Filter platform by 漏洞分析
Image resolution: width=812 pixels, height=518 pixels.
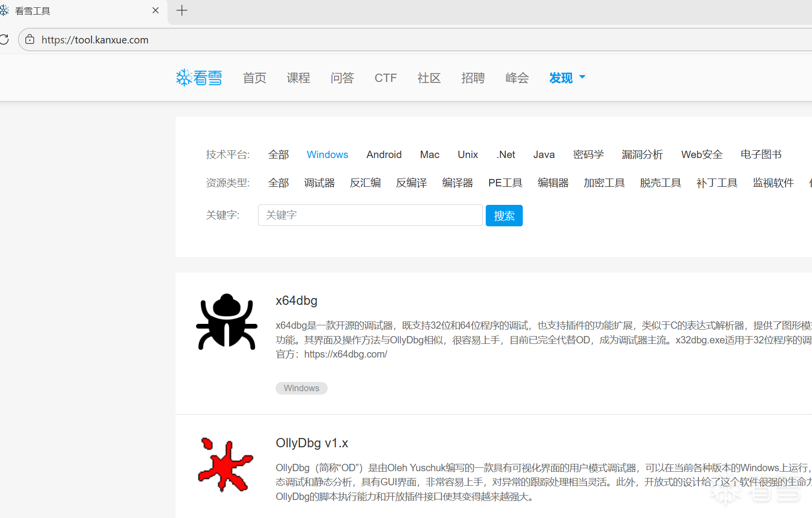click(642, 155)
